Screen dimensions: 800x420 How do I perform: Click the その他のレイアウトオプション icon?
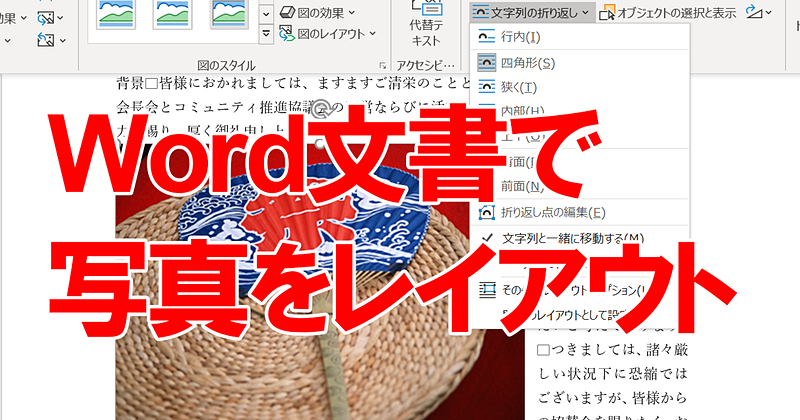click(x=487, y=290)
